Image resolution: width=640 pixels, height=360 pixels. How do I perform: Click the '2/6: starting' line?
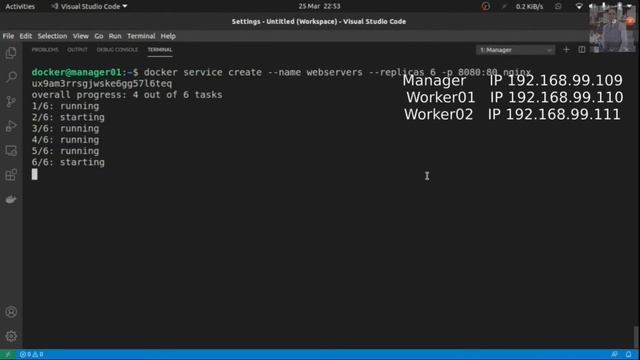coord(68,117)
